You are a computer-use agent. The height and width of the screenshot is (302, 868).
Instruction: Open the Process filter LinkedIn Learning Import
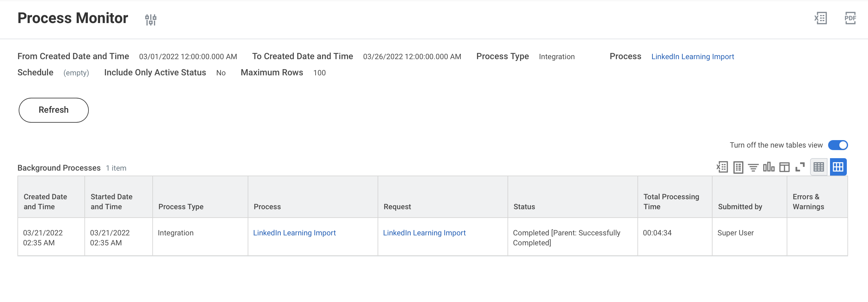click(x=693, y=56)
